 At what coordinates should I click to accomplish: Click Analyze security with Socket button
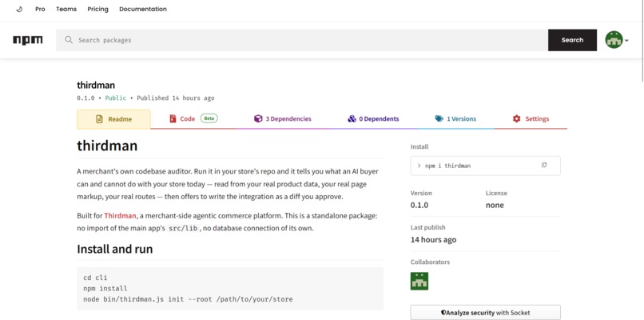[x=486, y=313]
